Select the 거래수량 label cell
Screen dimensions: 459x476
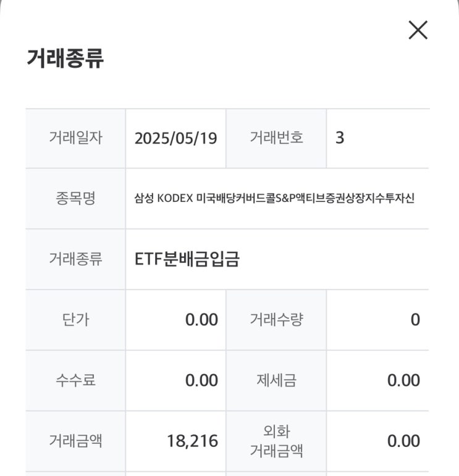276,319
